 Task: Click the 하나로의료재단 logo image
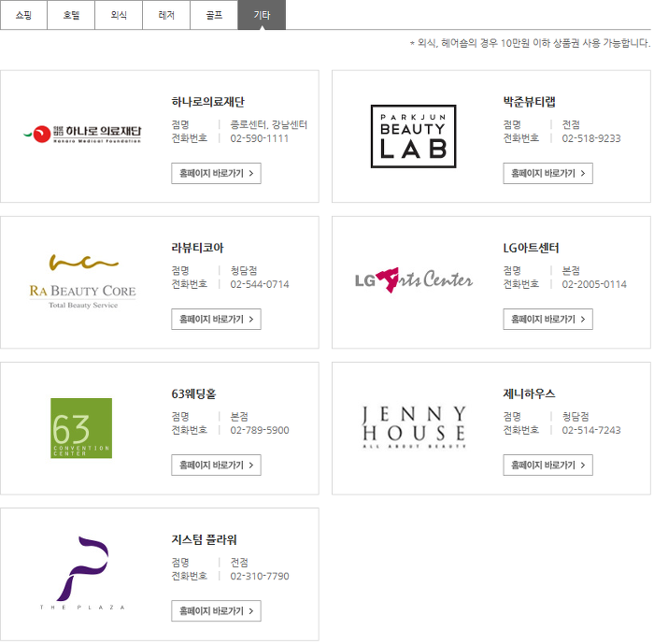point(82,134)
